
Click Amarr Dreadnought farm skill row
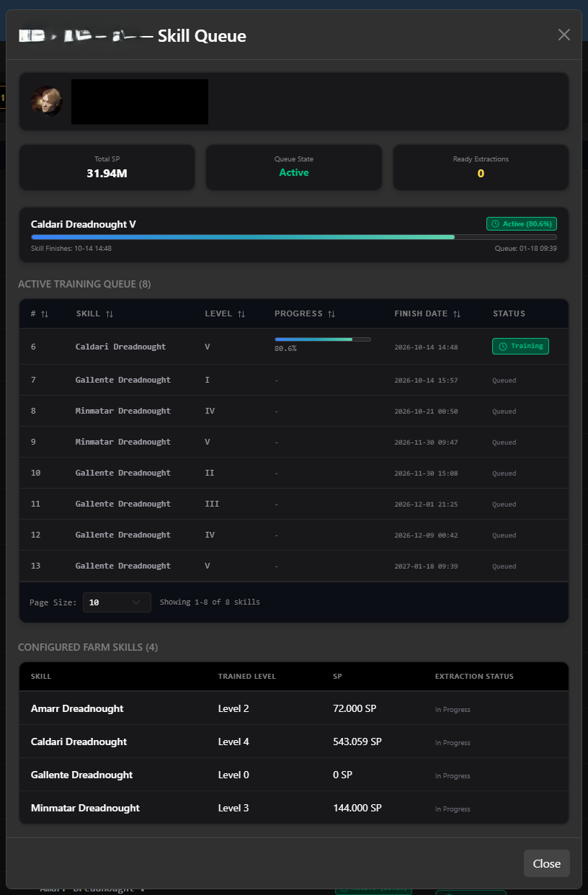294,708
